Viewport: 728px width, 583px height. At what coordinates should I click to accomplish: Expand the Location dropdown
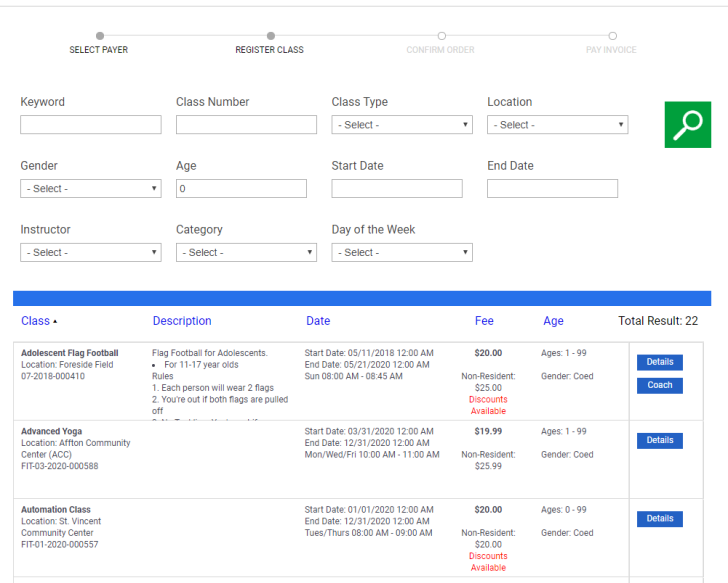pyautogui.click(x=557, y=125)
